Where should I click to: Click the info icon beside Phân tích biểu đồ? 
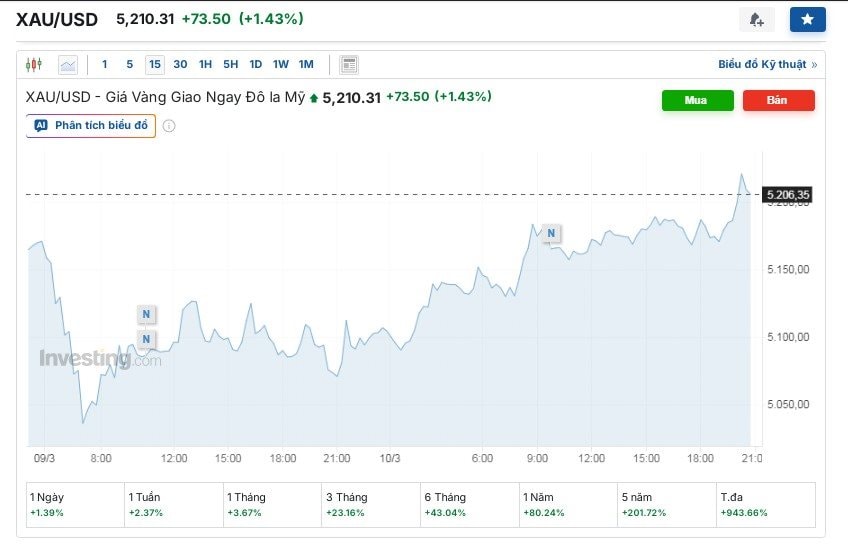(x=169, y=126)
